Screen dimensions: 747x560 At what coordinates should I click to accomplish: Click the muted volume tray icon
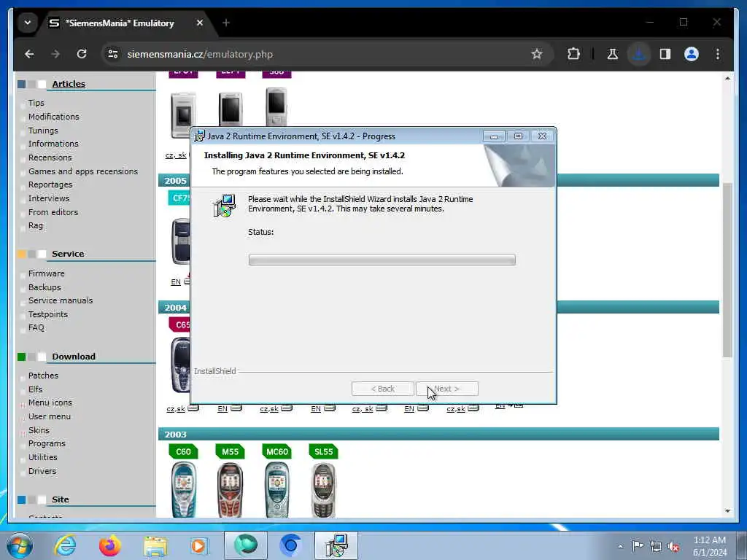point(673,547)
